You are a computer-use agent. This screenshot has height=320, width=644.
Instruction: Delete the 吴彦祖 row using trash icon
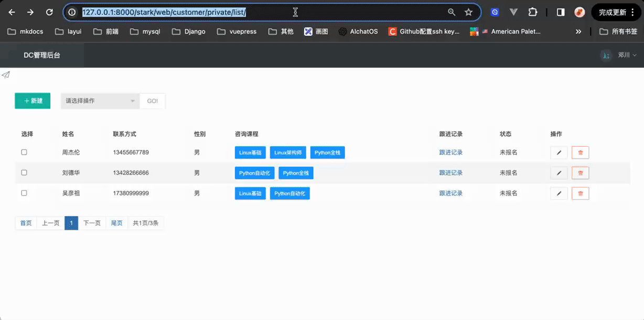[580, 194]
